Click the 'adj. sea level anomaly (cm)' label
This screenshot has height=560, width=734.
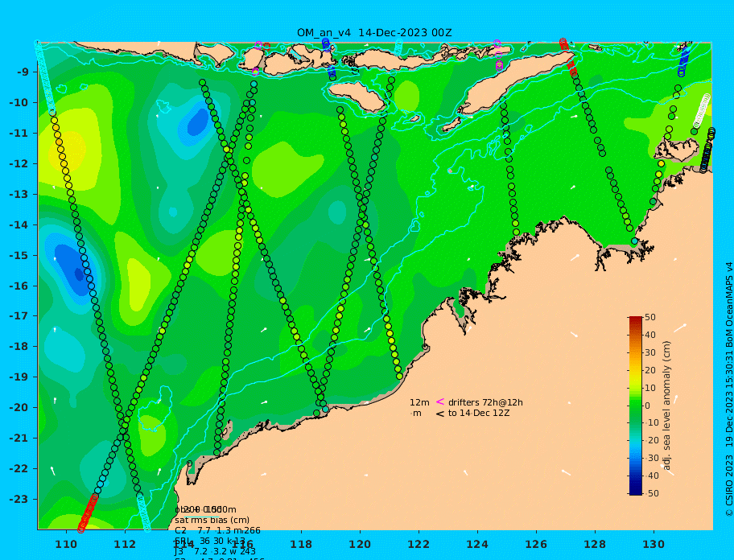[x=667, y=406]
